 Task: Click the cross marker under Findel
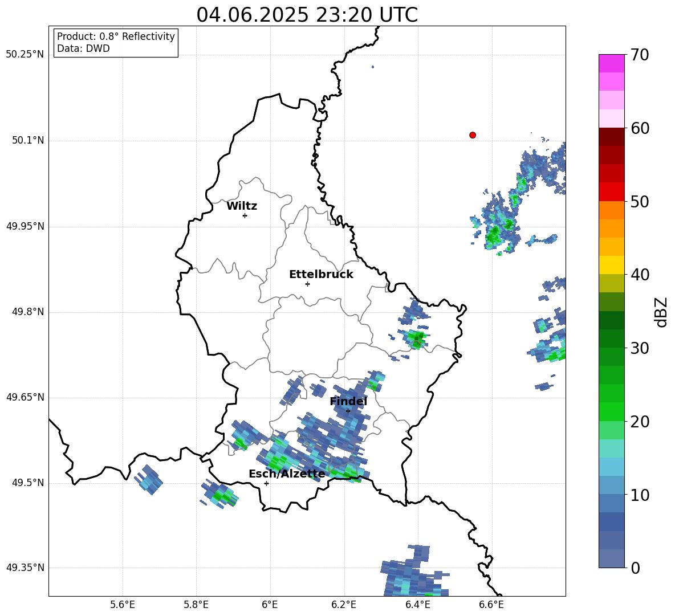point(348,411)
